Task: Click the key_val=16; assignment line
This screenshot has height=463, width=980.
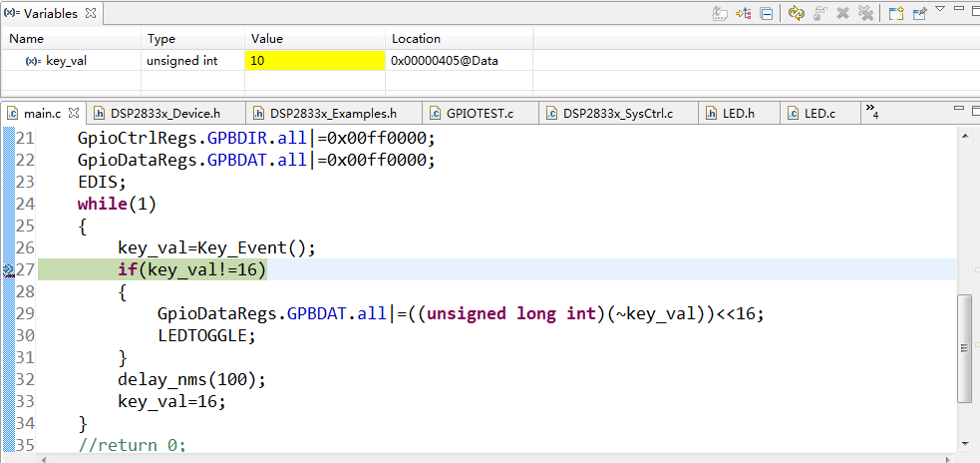Action: [x=171, y=401]
